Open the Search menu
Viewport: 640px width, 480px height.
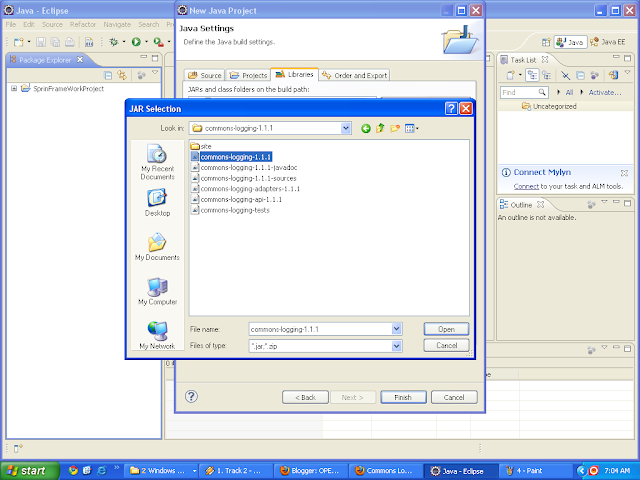point(149,24)
